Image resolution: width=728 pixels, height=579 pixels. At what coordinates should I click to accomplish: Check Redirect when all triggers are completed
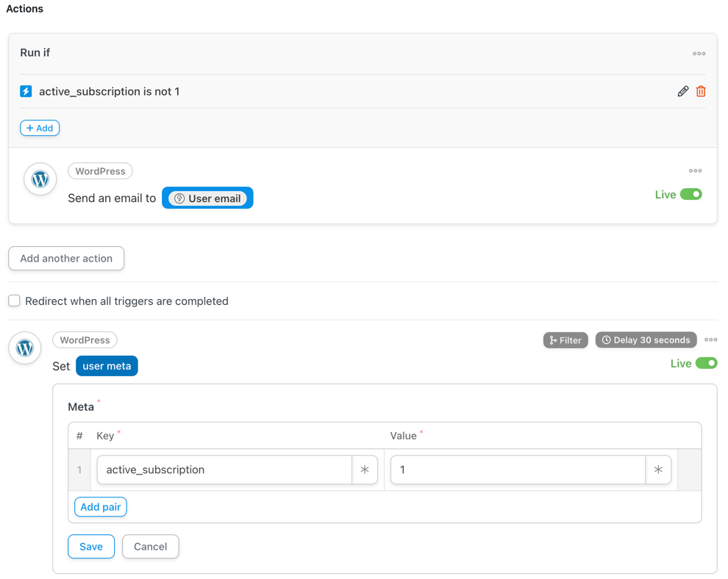[15, 301]
